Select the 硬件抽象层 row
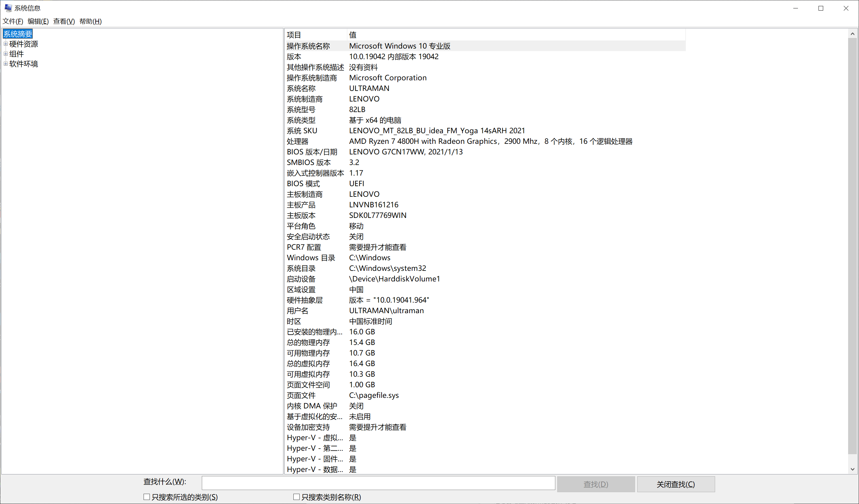The height and width of the screenshot is (504, 859). [485, 300]
